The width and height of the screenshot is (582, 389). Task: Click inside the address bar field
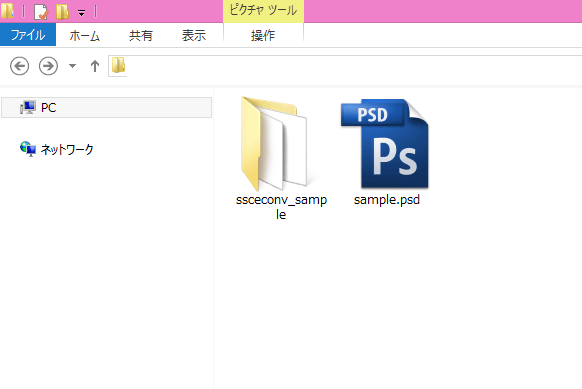click(345, 66)
